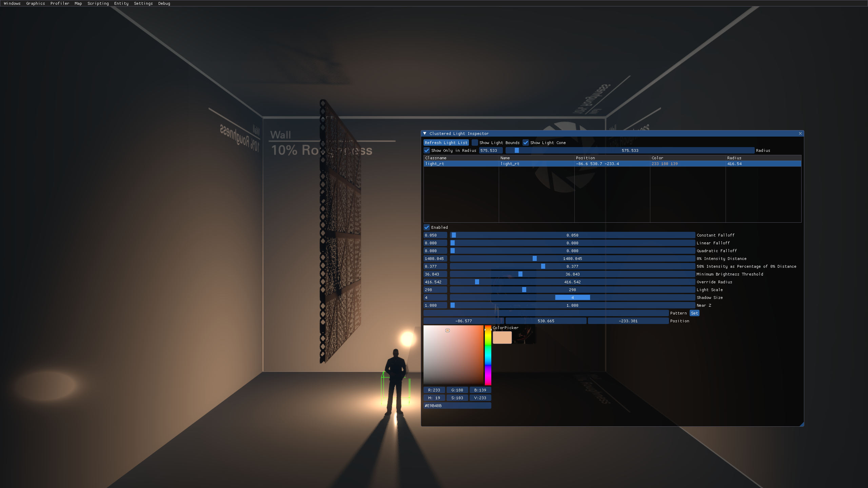
Task: Click the rainbow hue bar in ColorPicker
Action: pos(488,356)
